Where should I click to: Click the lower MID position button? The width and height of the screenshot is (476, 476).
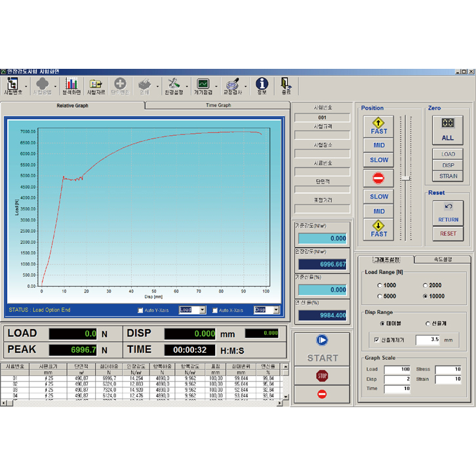tap(378, 211)
